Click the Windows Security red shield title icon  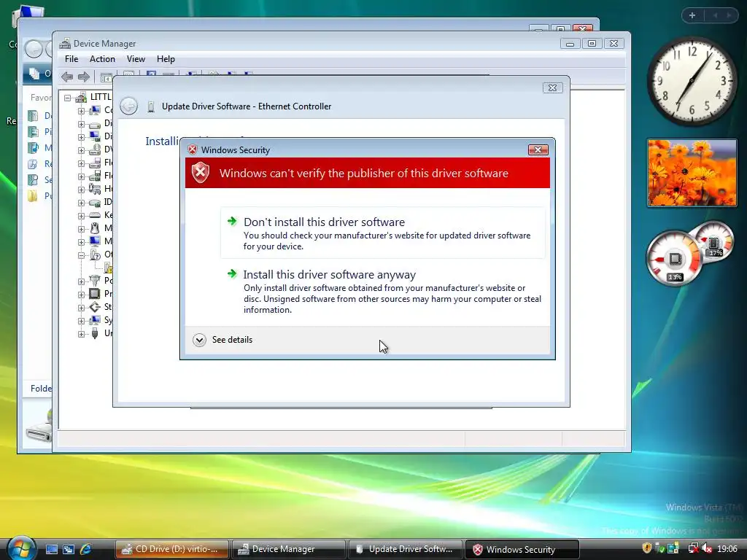click(193, 150)
